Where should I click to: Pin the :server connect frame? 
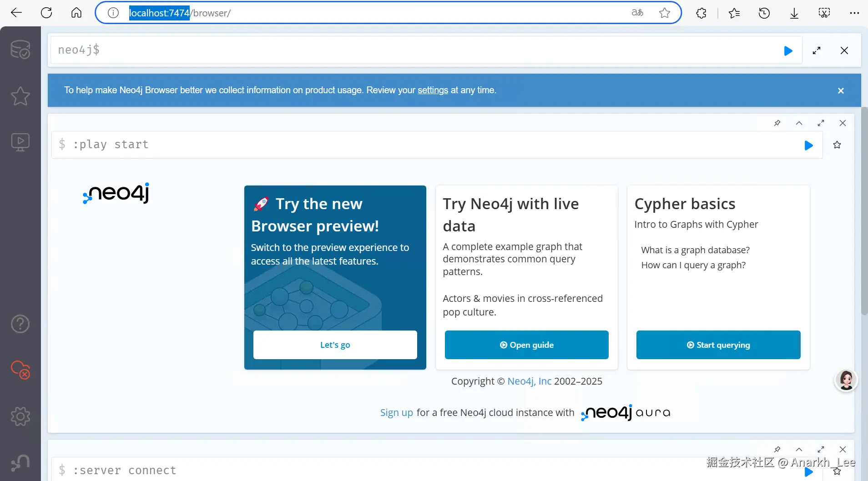point(777,450)
